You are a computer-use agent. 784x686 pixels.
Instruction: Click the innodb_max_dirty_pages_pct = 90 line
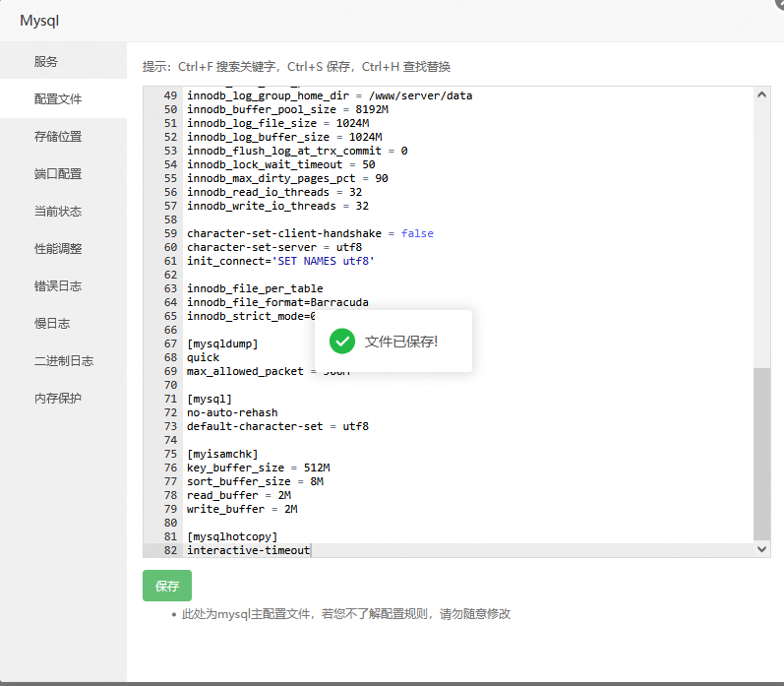coord(287,178)
